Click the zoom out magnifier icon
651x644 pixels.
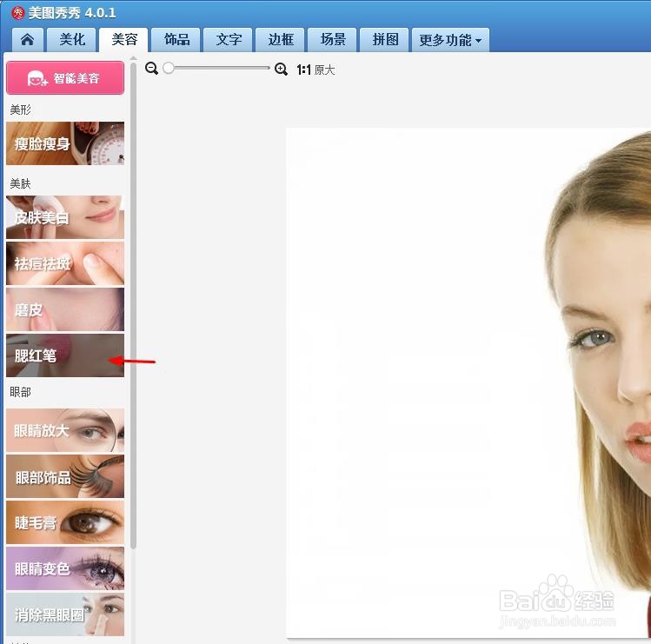[x=151, y=69]
